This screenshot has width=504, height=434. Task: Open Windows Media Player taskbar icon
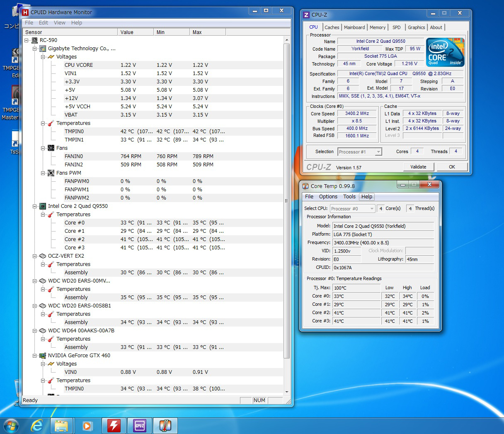tap(87, 426)
